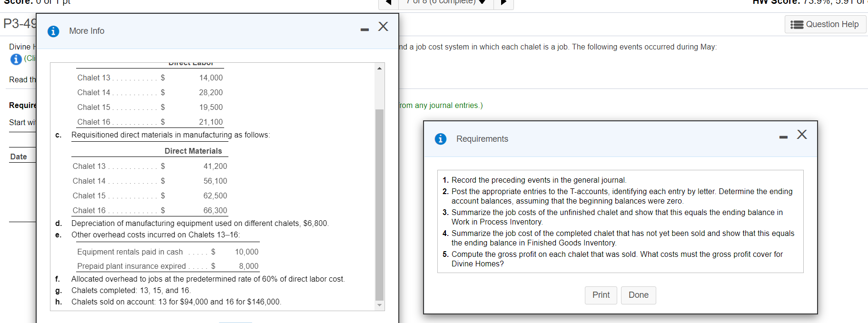Click the Other overhead costs incurred line e
Image resolution: width=868 pixels, height=323 pixels.
coord(156,235)
